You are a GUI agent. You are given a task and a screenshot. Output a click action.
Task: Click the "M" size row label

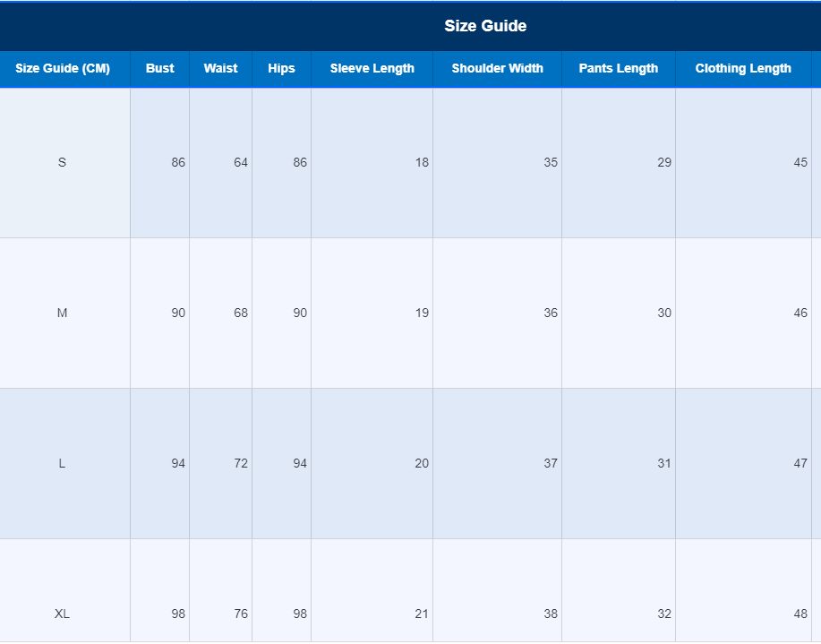tap(62, 313)
